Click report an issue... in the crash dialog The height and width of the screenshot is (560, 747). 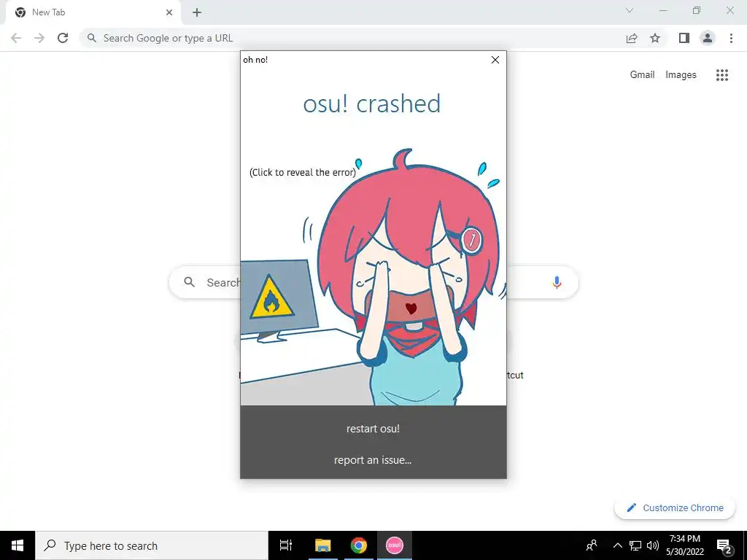coord(373,460)
